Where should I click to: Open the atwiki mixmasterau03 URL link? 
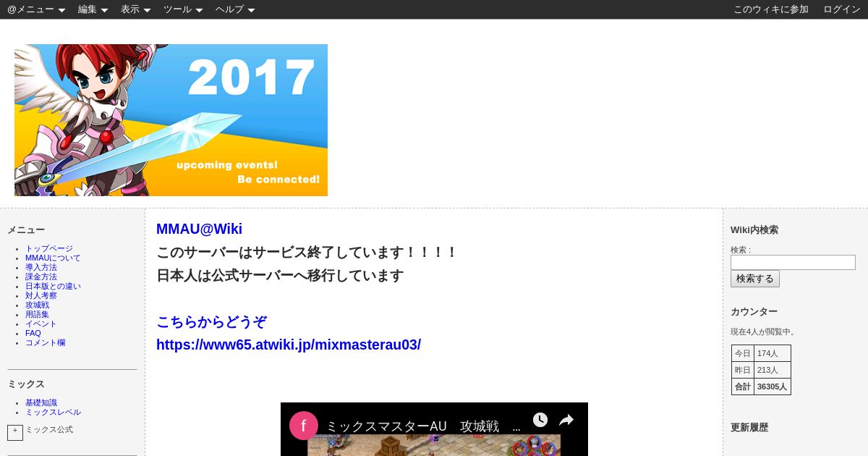tap(289, 345)
